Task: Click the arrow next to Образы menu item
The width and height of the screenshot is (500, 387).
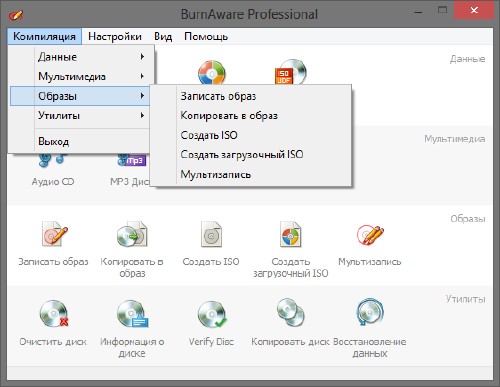Action: pyautogui.click(x=142, y=96)
